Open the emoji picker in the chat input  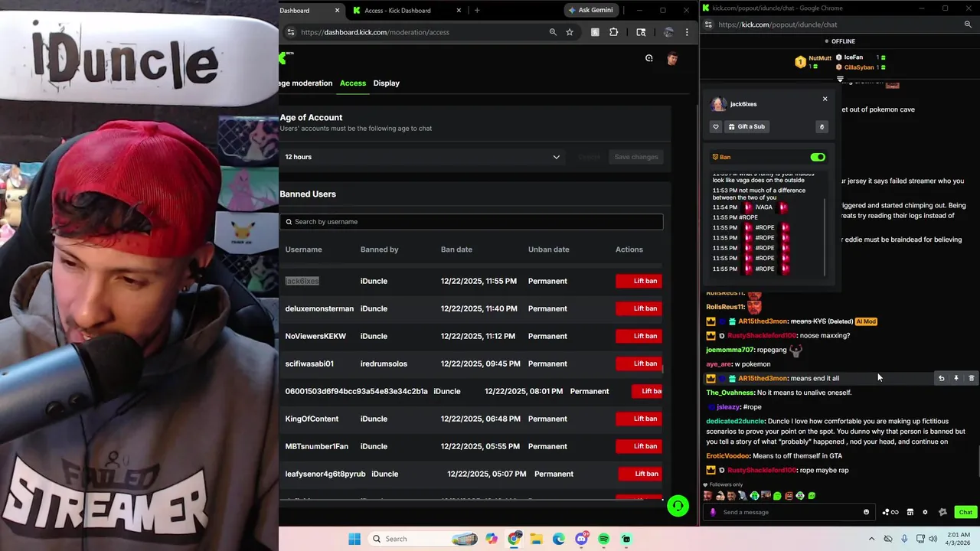866,512
